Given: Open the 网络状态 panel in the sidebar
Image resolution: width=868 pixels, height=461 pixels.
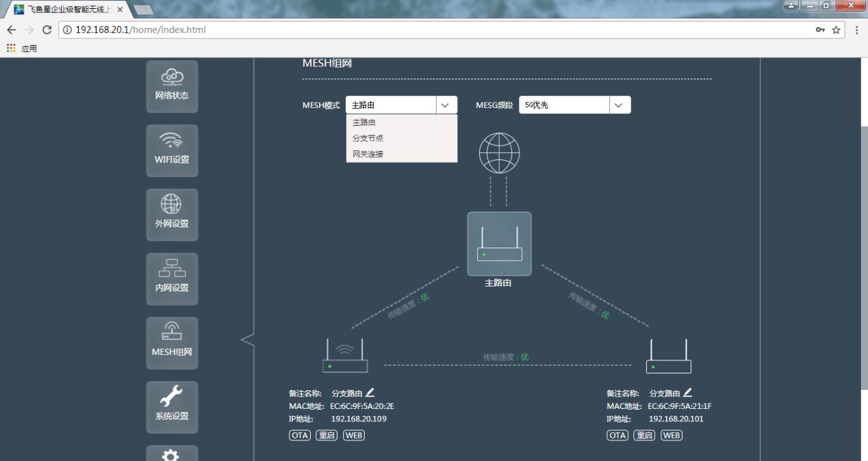Looking at the screenshot, I should point(172,85).
